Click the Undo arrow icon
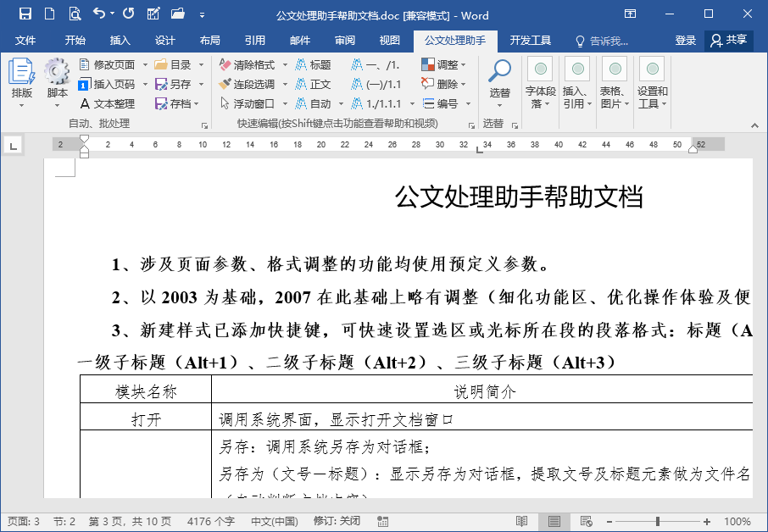The image size is (768, 532). click(99, 14)
